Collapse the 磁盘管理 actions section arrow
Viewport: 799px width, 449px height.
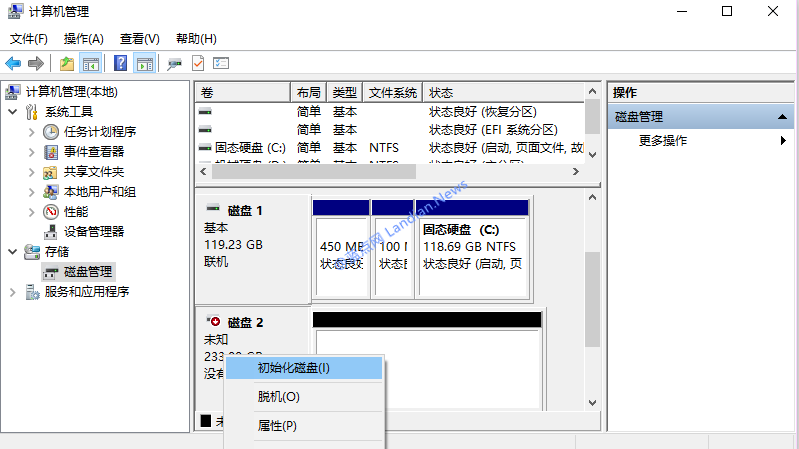(x=782, y=117)
